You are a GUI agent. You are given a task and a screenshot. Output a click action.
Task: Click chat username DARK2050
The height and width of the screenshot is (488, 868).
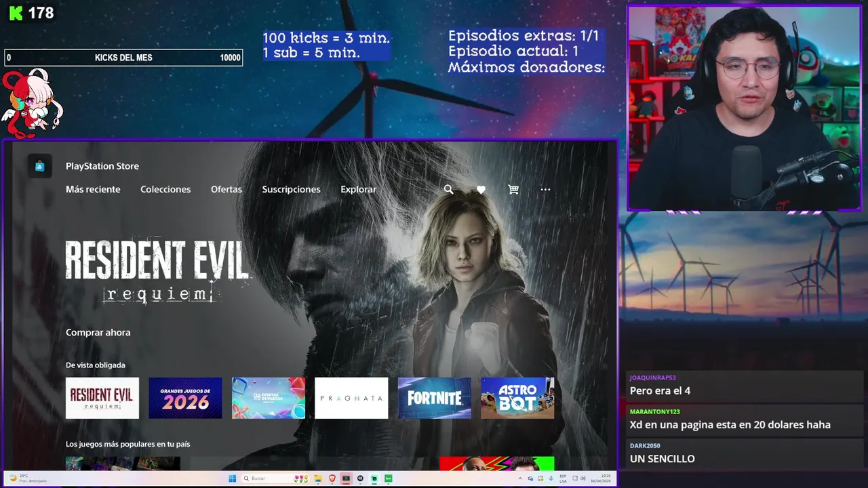pos(645,445)
